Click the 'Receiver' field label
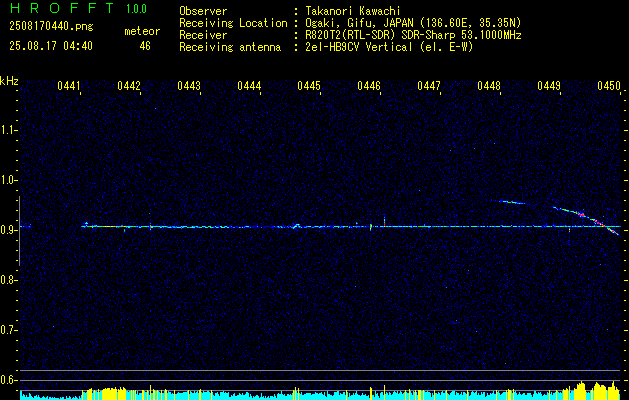This screenshot has width=629, height=400. 203,35
